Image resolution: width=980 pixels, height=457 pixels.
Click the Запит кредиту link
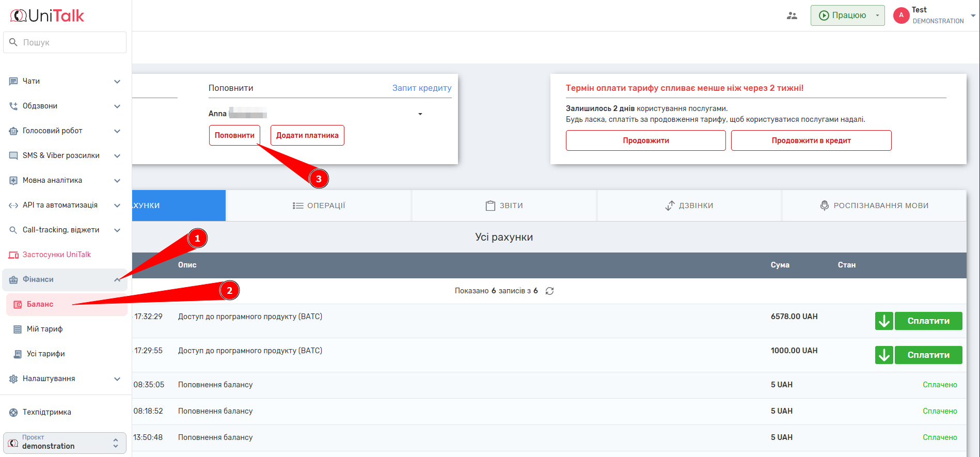[x=421, y=88]
